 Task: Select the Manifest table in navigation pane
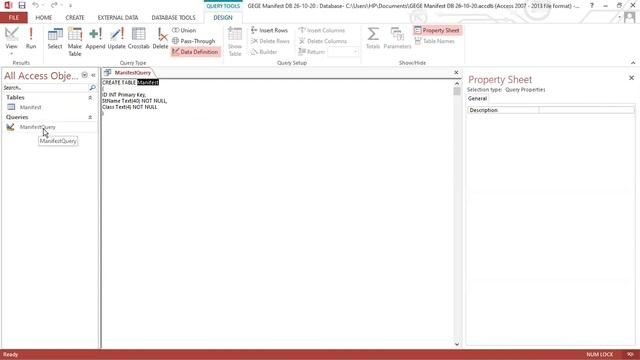click(30, 107)
